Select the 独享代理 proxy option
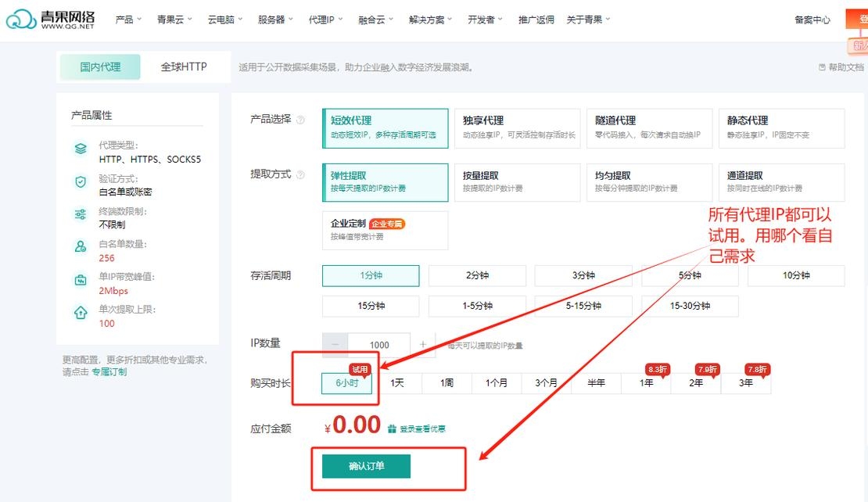The height and width of the screenshot is (502, 868). (517, 127)
